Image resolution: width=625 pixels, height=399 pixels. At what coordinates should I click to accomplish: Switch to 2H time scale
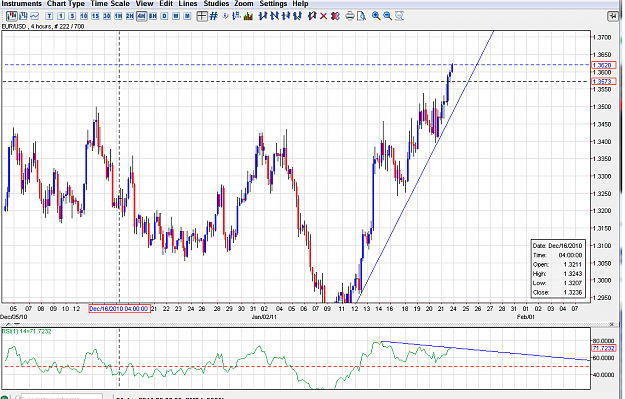pyautogui.click(x=130, y=16)
